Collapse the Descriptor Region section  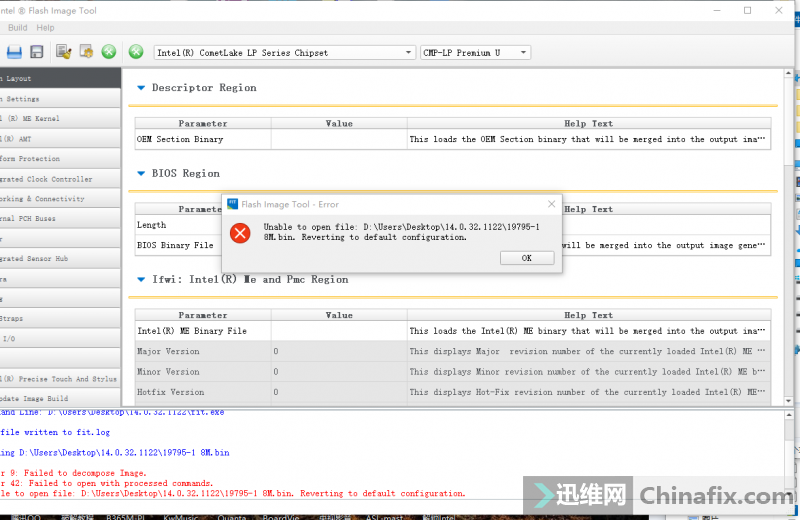(141, 88)
